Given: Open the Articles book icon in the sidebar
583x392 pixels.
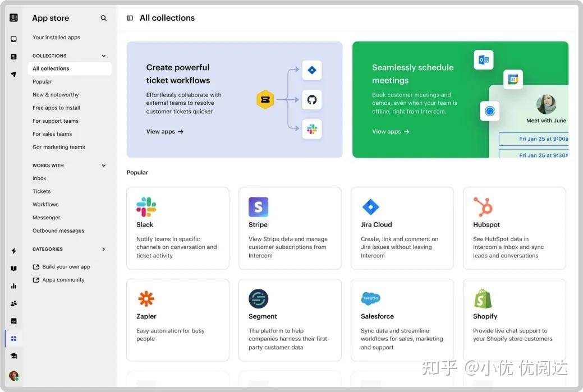Looking at the screenshot, I should click(13, 268).
